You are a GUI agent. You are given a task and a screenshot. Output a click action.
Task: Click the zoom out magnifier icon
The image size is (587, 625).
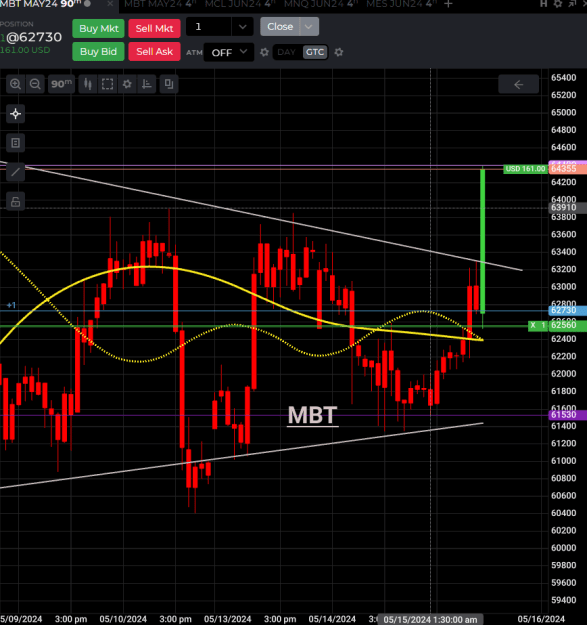[35, 84]
